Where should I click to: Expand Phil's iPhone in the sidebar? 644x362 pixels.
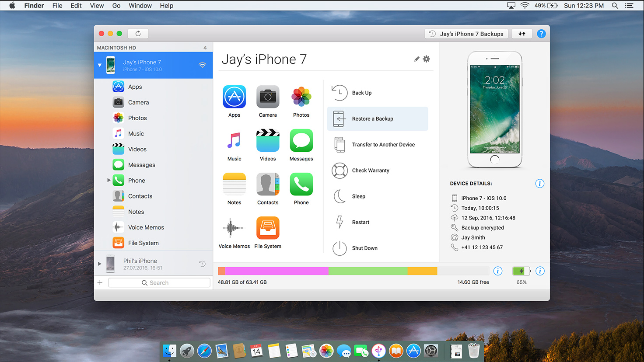point(100,264)
